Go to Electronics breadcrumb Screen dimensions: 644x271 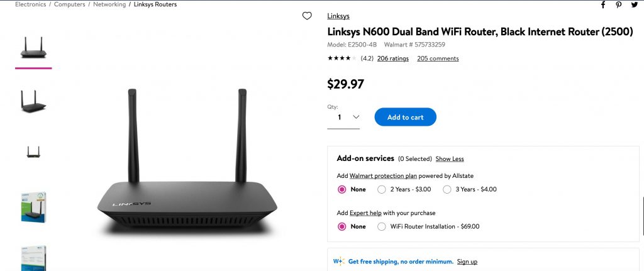(x=30, y=4)
